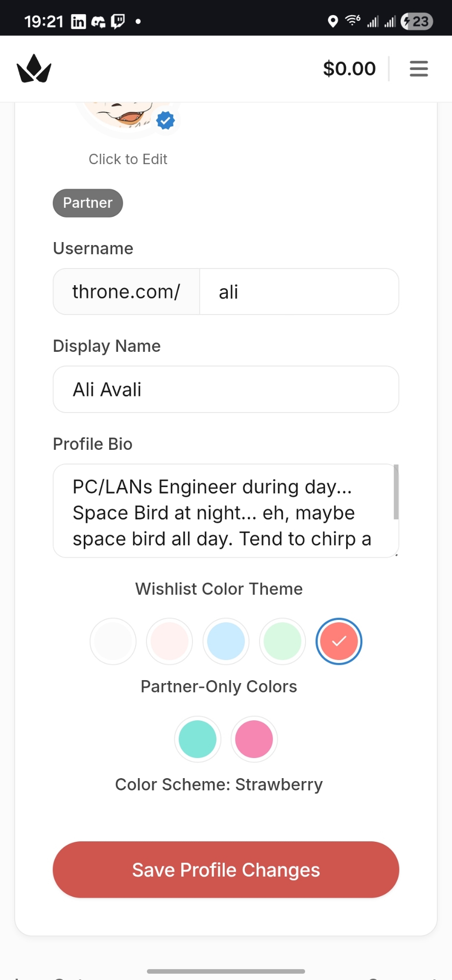452x980 pixels.
Task: Tap the location status icon
Action: click(x=333, y=22)
